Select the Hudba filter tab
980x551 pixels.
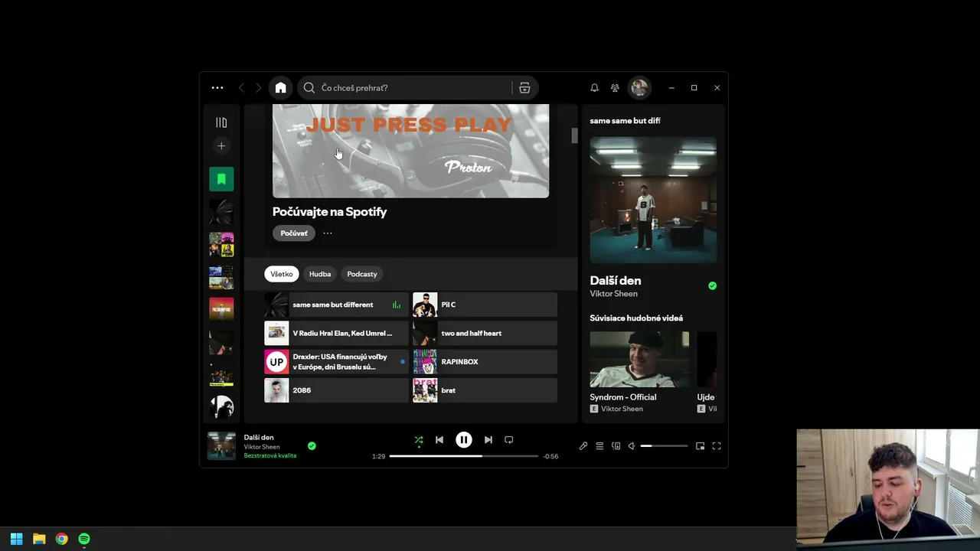pos(320,274)
